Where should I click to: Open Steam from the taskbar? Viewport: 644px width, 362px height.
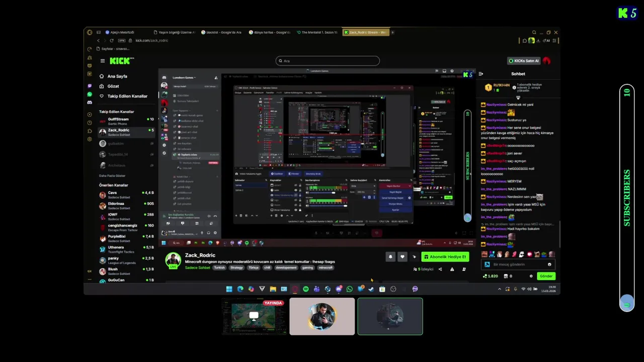[x=371, y=289]
